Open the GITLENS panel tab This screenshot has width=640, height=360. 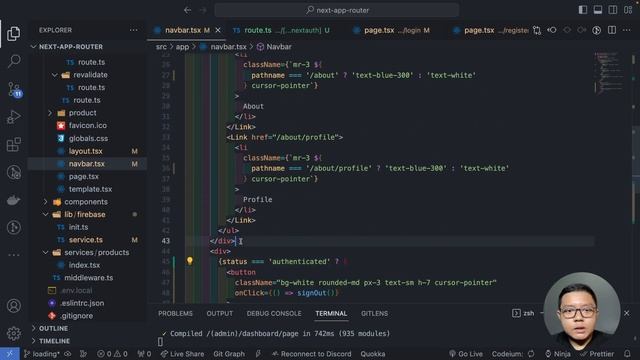[374, 313]
